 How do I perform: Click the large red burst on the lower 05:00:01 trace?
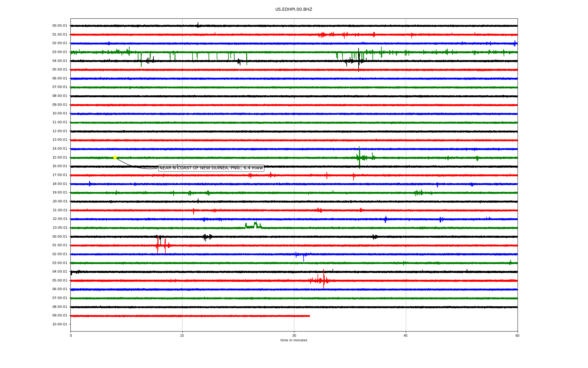[x=324, y=279]
